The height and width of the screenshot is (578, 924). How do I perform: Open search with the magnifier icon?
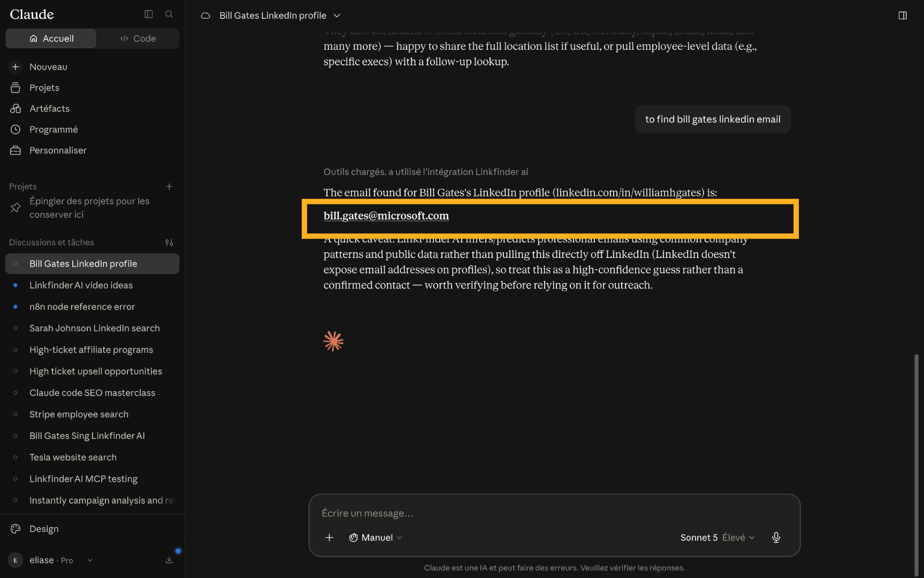169,14
